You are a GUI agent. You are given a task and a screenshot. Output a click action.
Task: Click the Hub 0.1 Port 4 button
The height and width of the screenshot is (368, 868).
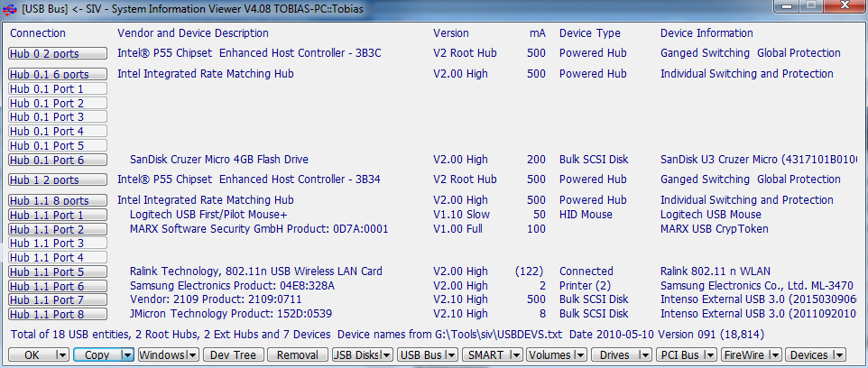[58, 131]
